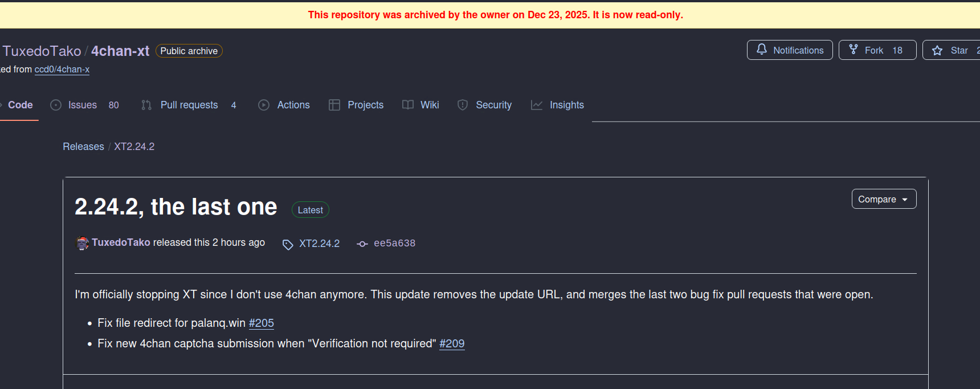980x389 pixels.
Task: Open the Compare dropdown
Action: tap(884, 199)
